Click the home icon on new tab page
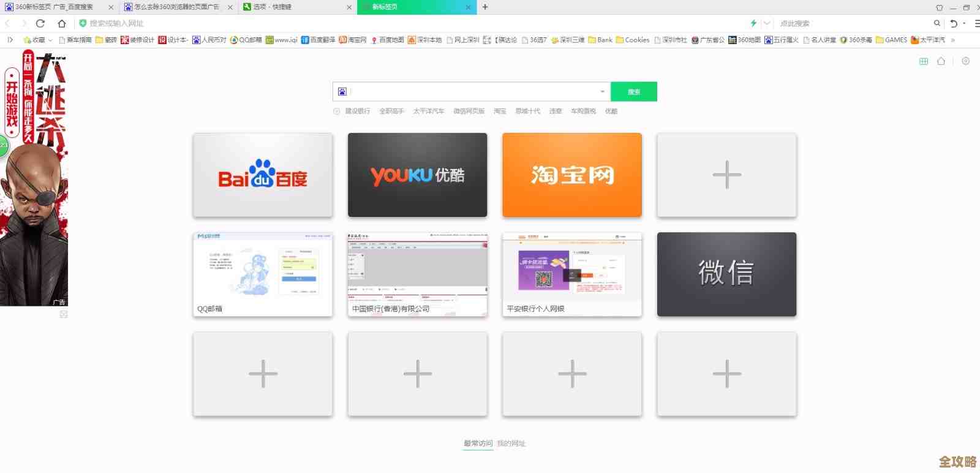 coord(941,61)
